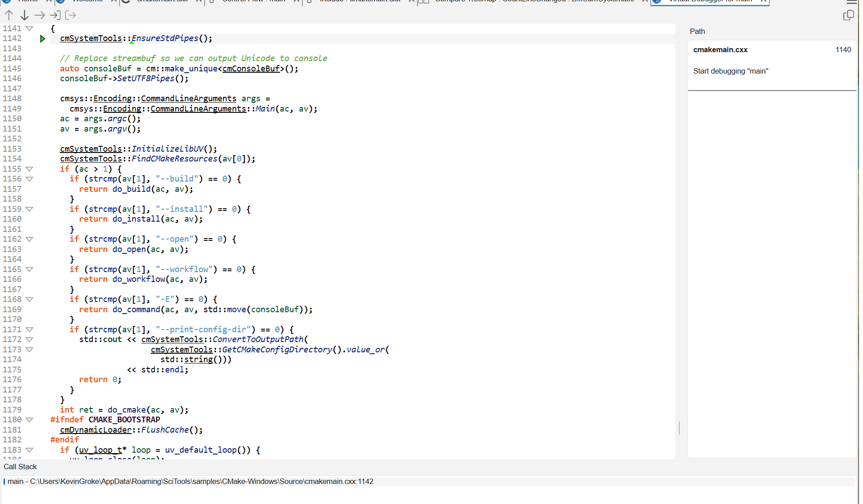Collapse the fold arrow at line 1172
863x504 pixels.
pos(29,339)
